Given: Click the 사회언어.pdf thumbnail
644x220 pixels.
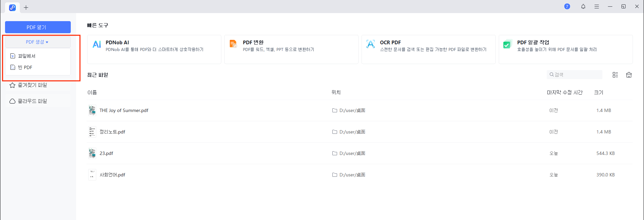Looking at the screenshot, I should point(92,175).
